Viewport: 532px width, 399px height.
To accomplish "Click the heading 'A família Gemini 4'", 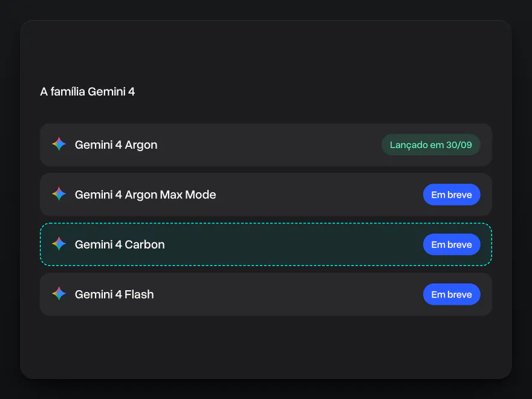I will 88,92.
